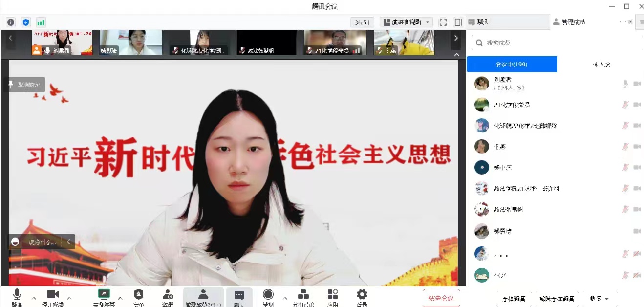This screenshot has width=644, height=307.
Task: Click the red End Meeting button
Action: [441, 298]
